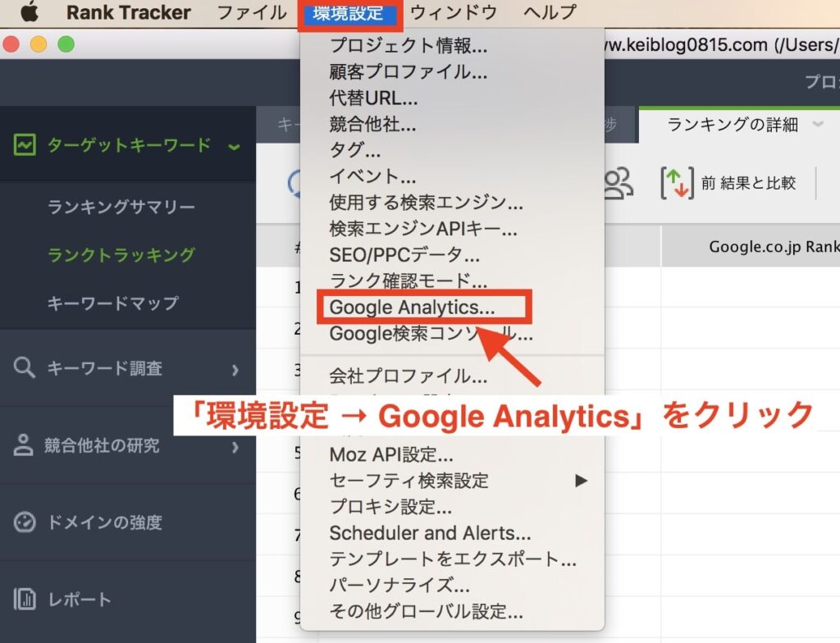Click the レポート document icon

point(24,599)
